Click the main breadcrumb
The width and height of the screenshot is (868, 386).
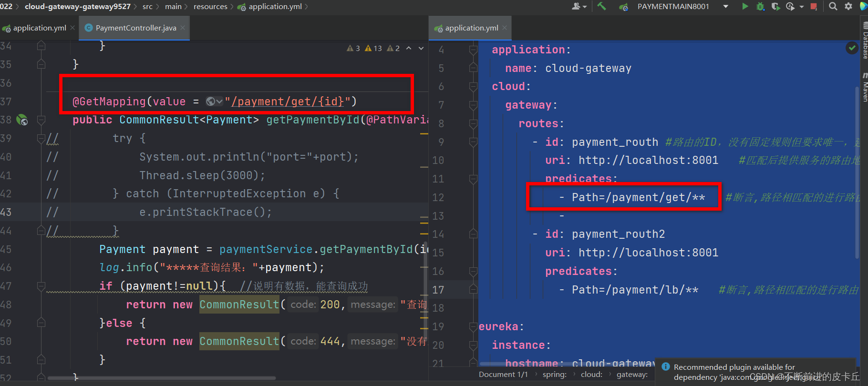173,6
